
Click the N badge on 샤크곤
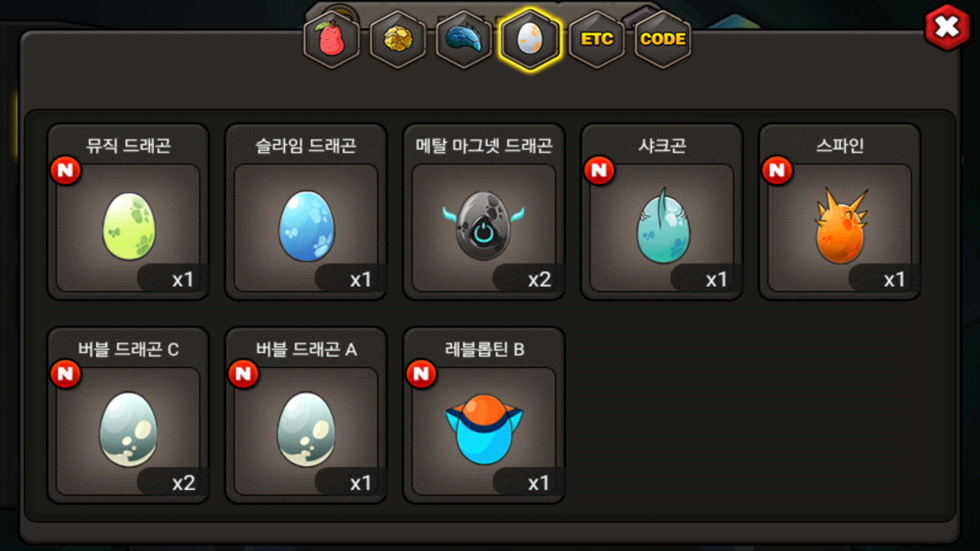(599, 170)
